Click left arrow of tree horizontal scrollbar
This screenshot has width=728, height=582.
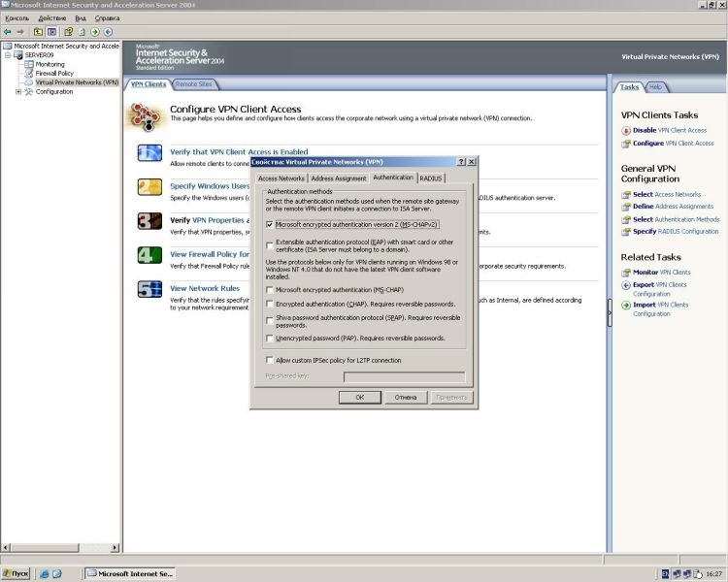coord(6,548)
